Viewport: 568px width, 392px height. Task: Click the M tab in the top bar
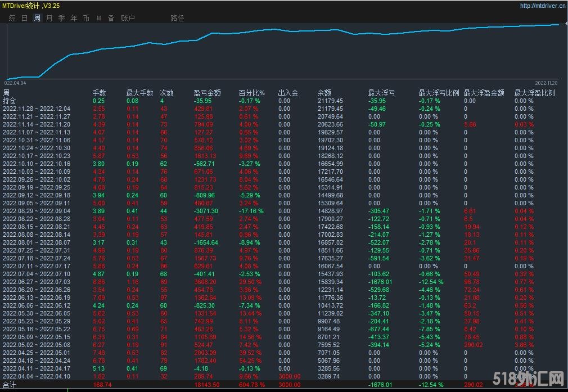pyautogui.click(x=99, y=18)
